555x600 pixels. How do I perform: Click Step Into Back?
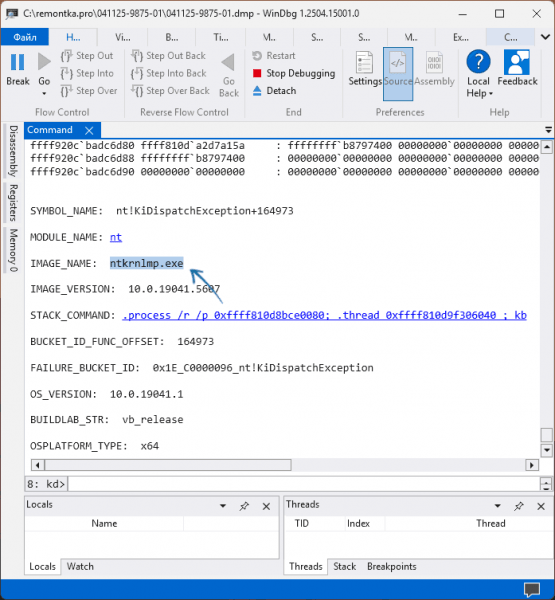click(x=168, y=73)
